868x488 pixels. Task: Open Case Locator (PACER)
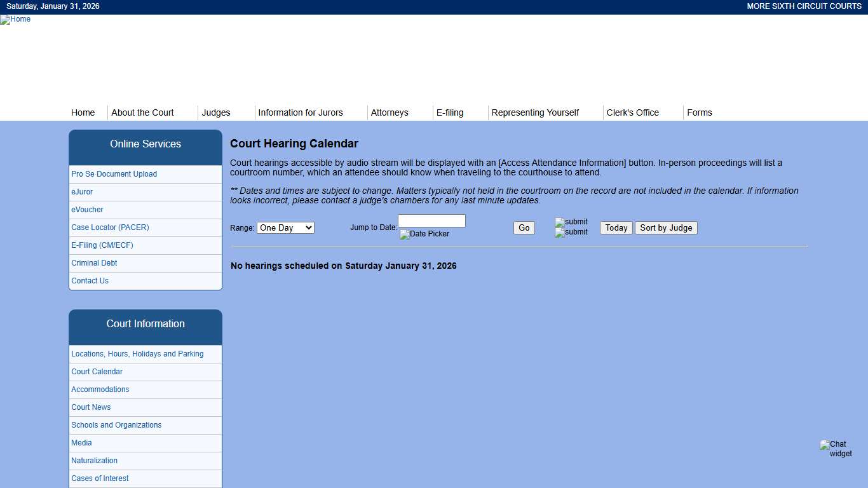point(110,227)
